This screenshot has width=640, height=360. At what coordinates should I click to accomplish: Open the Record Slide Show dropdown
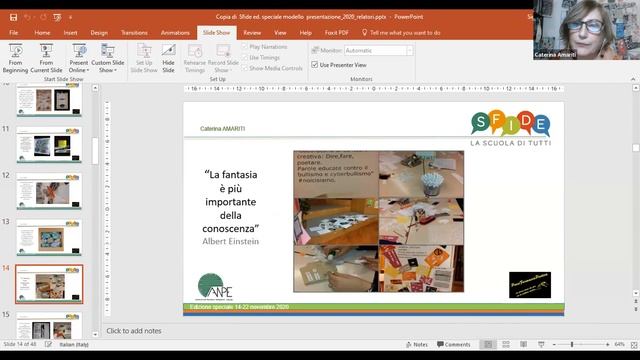coord(223,58)
